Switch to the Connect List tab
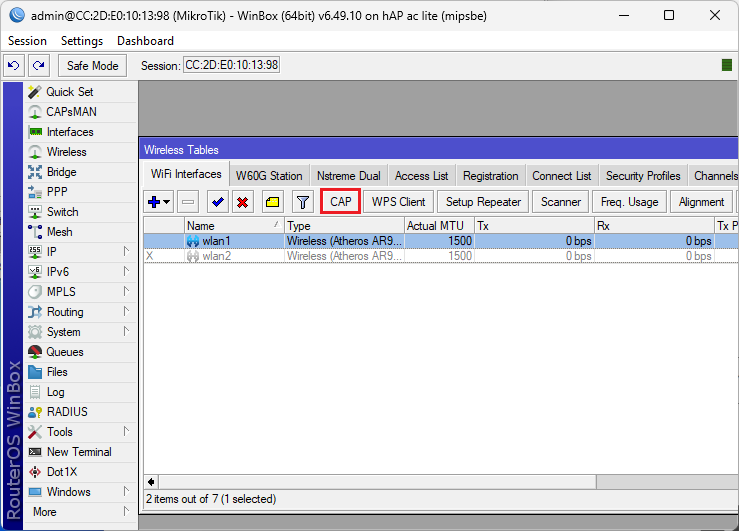739x531 pixels. [x=561, y=176]
